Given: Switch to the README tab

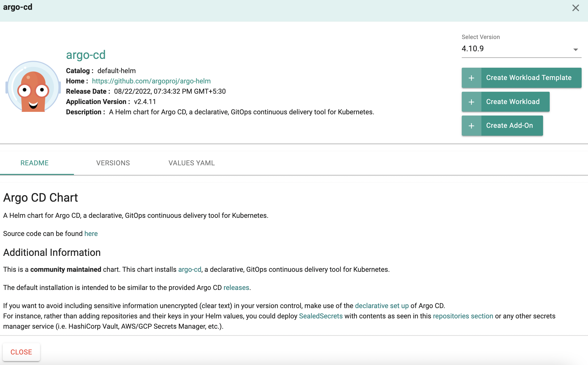Looking at the screenshot, I should coord(34,163).
